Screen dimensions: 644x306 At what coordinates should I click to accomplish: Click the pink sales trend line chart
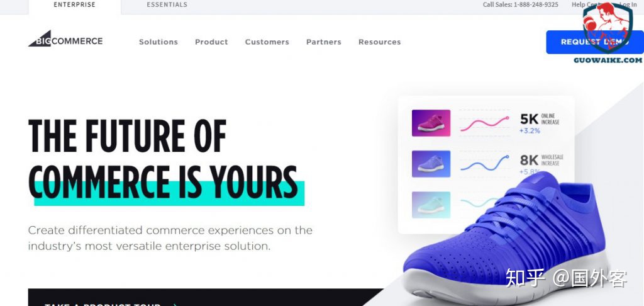(485, 123)
